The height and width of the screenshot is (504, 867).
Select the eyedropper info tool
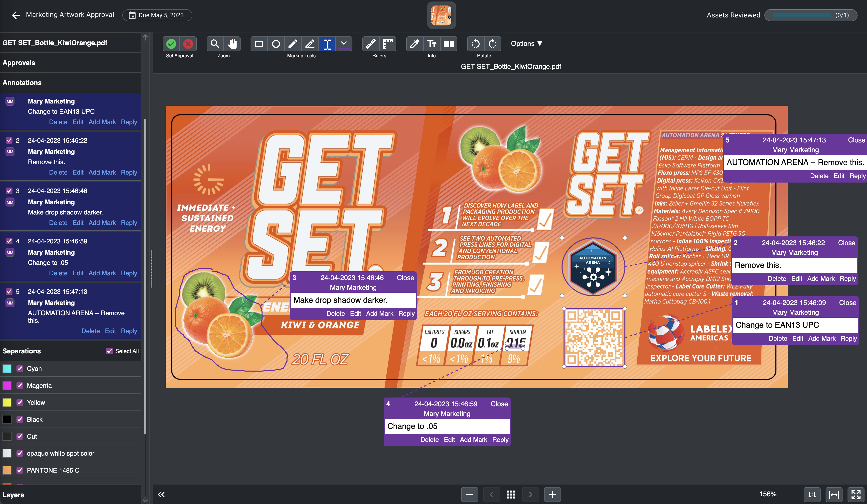click(415, 44)
